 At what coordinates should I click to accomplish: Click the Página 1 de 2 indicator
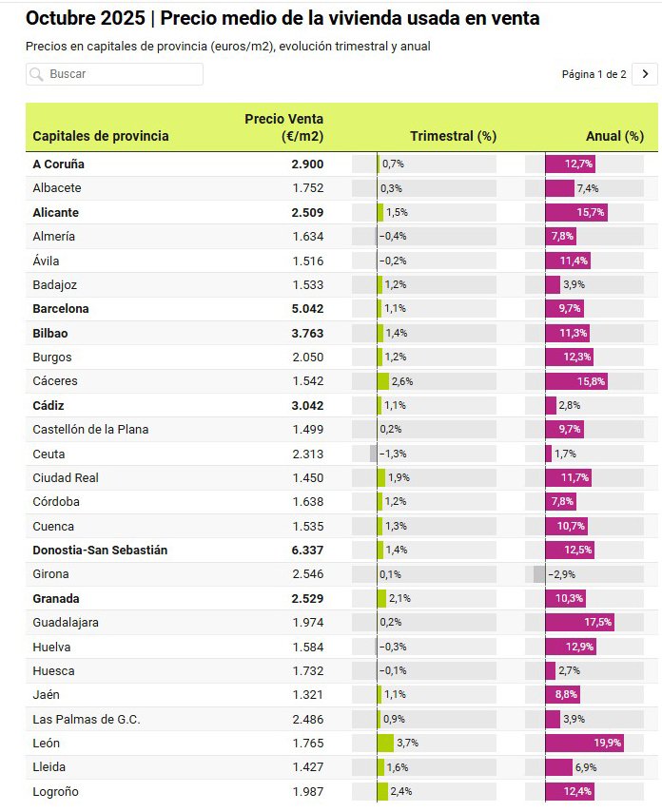click(x=594, y=74)
